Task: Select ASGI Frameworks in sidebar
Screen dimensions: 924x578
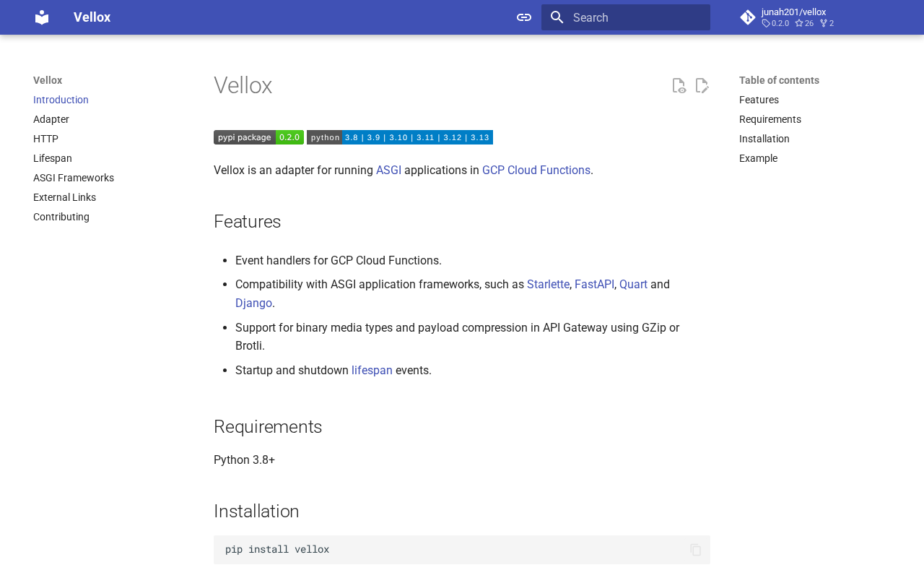Action: click(74, 178)
